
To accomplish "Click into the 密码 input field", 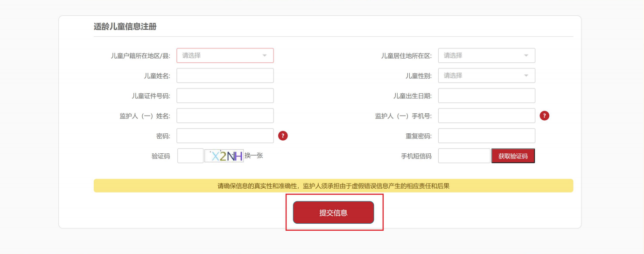I will tap(225, 136).
